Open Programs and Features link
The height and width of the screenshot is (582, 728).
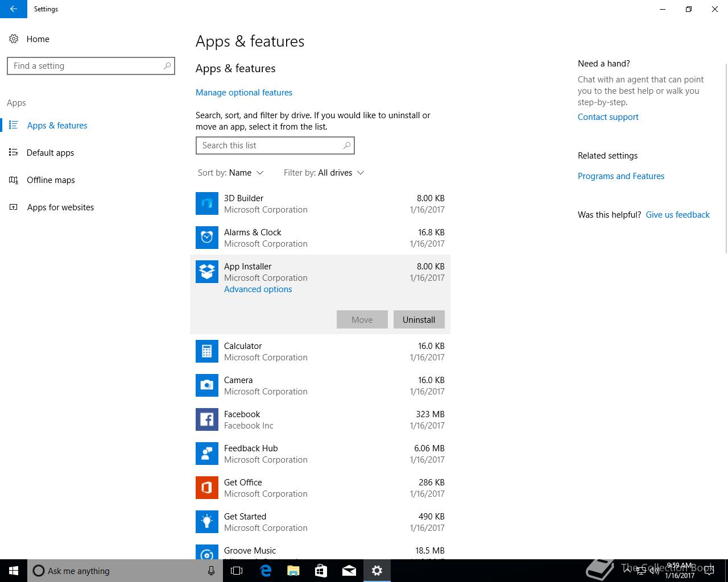coord(621,176)
